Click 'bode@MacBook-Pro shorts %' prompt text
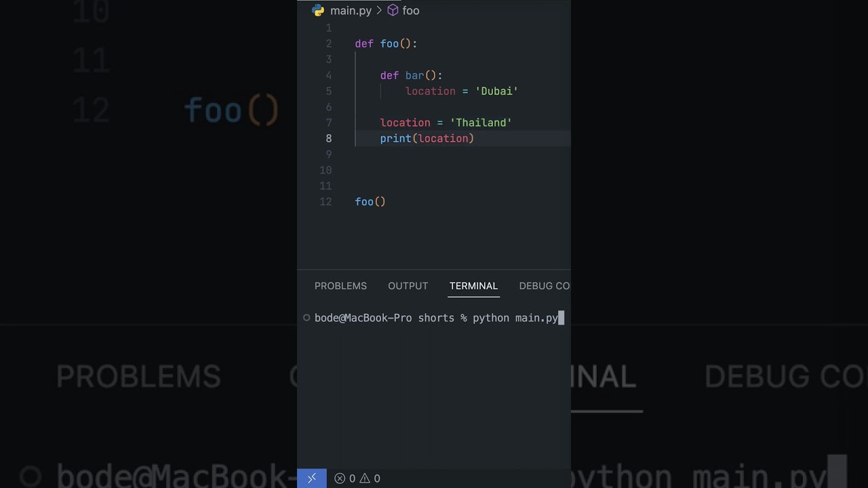This screenshot has width=868, height=488. click(391, 318)
